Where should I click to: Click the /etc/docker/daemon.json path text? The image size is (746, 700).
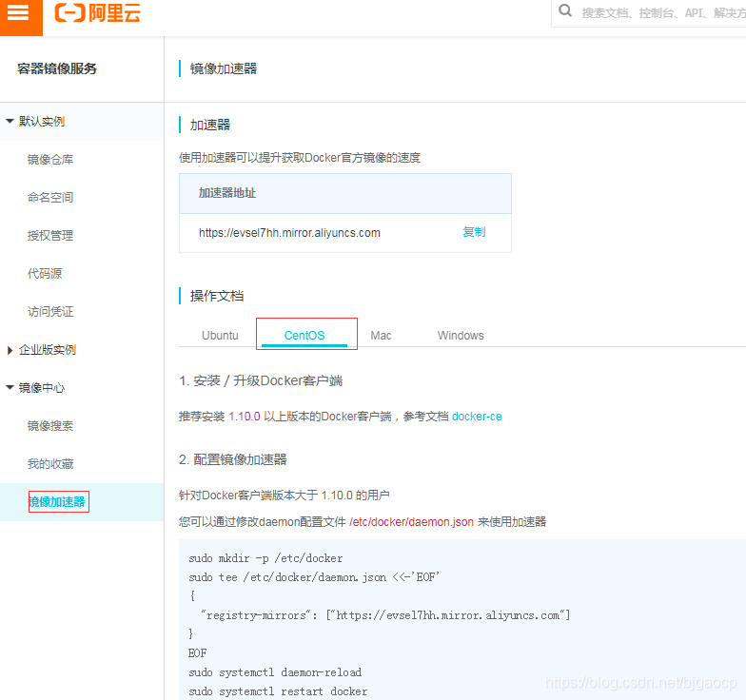(x=411, y=522)
